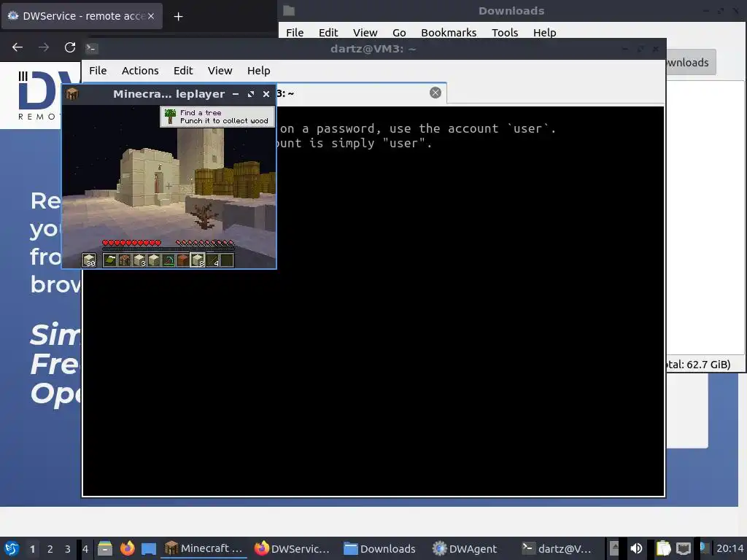Select the pickaxe in the hotbar
The image size is (747, 560).
tap(169, 260)
